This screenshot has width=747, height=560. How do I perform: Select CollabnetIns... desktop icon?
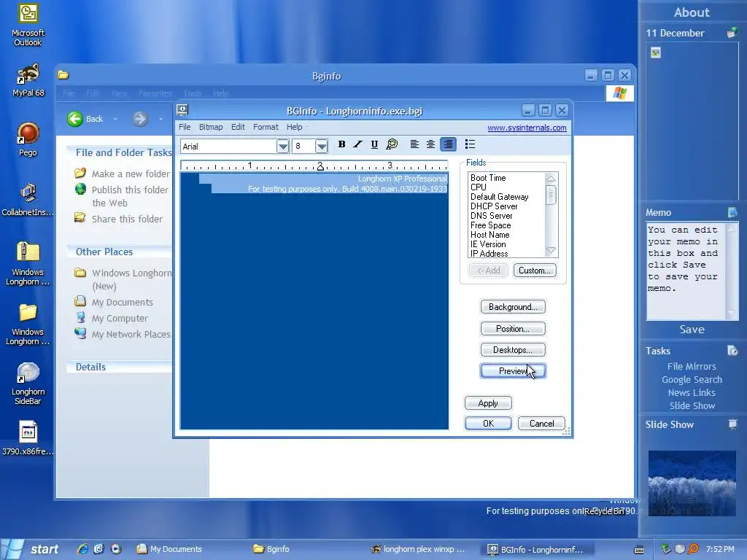tap(28, 200)
